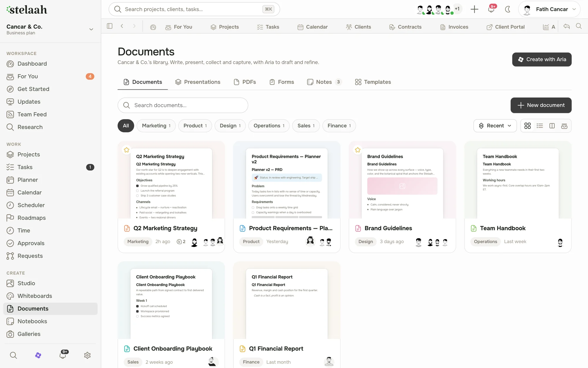Click the New document button
This screenshot has width=588, height=368.
click(x=541, y=105)
